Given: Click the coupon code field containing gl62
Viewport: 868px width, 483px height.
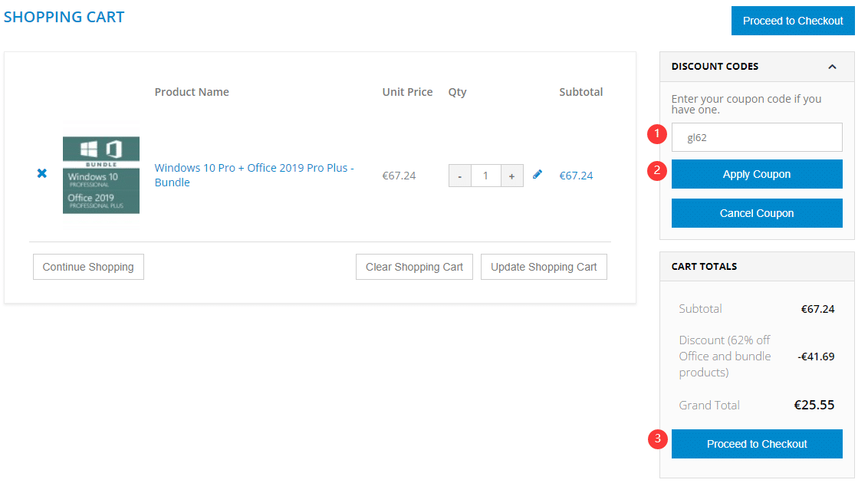Looking at the screenshot, I should tap(757, 138).
